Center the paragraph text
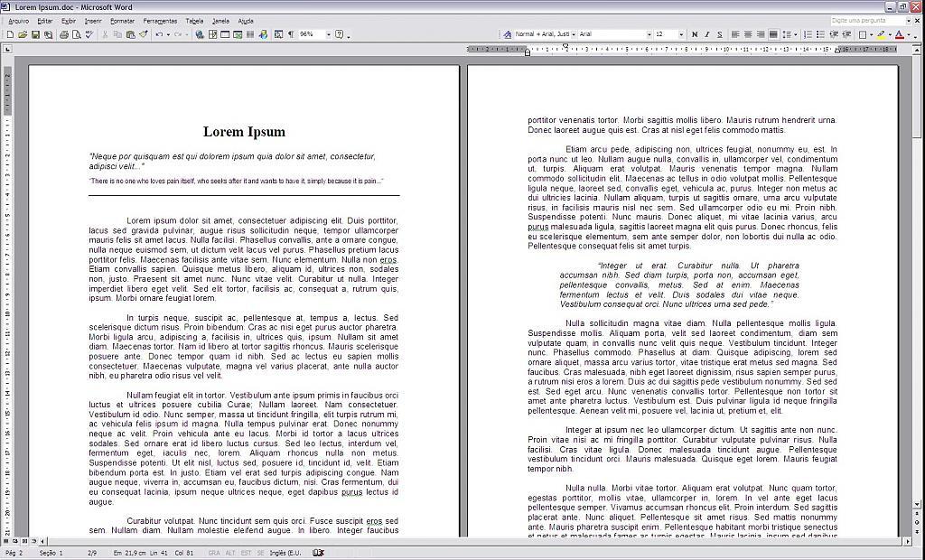The height and width of the screenshot is (560, 925). click(748, 35)
